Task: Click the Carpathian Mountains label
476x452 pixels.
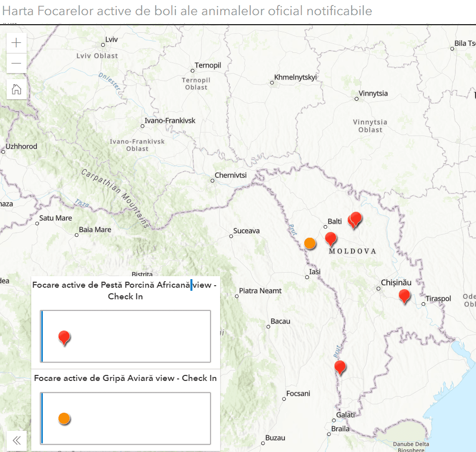Action: [x=115, y=199]
